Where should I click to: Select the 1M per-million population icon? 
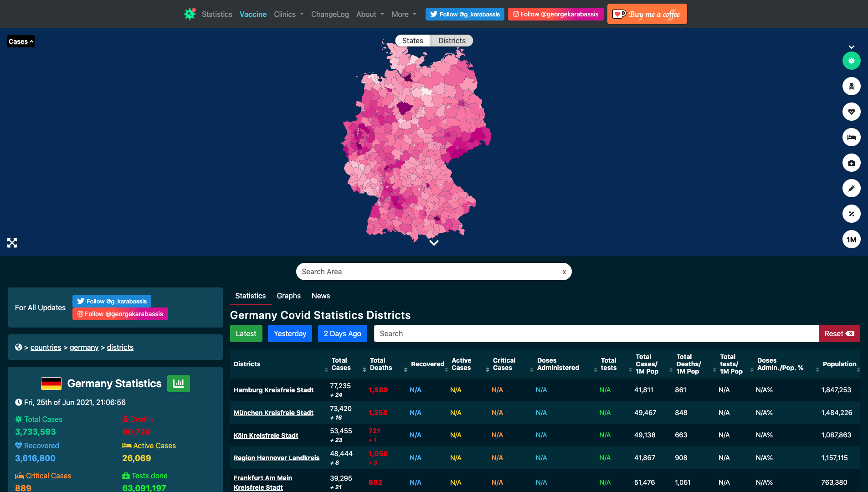[851, 239]
